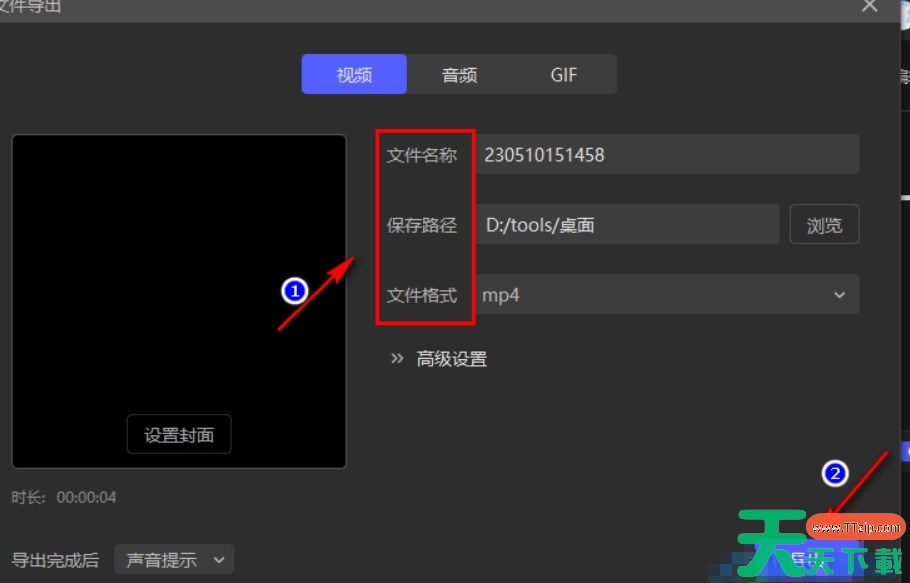
Task: Switch to the 音频 tab
Action: coord(459,75)
